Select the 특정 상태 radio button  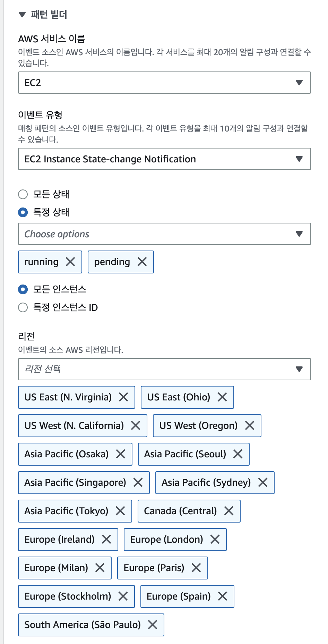coord(23,212)
